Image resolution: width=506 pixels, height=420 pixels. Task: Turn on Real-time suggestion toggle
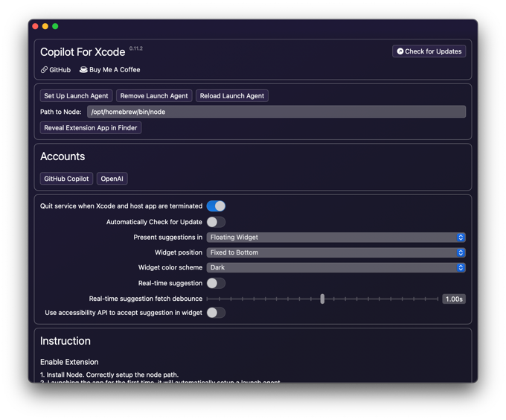216,283
